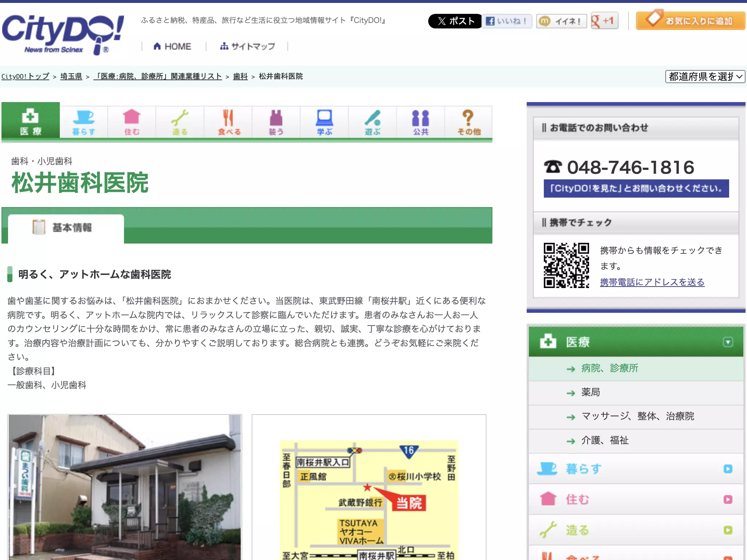Click the 松井歯科医院 heading
The width and height of the screenshot is (747, 560).
80,183
